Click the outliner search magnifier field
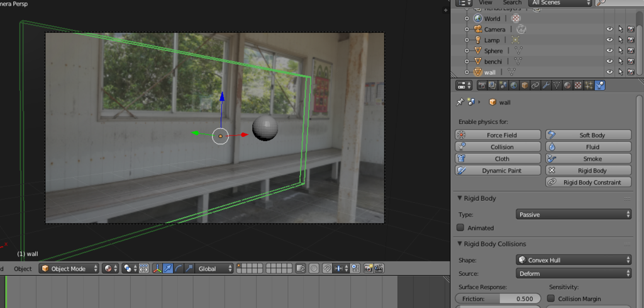 pyautogui.click(x=619, y=3)
